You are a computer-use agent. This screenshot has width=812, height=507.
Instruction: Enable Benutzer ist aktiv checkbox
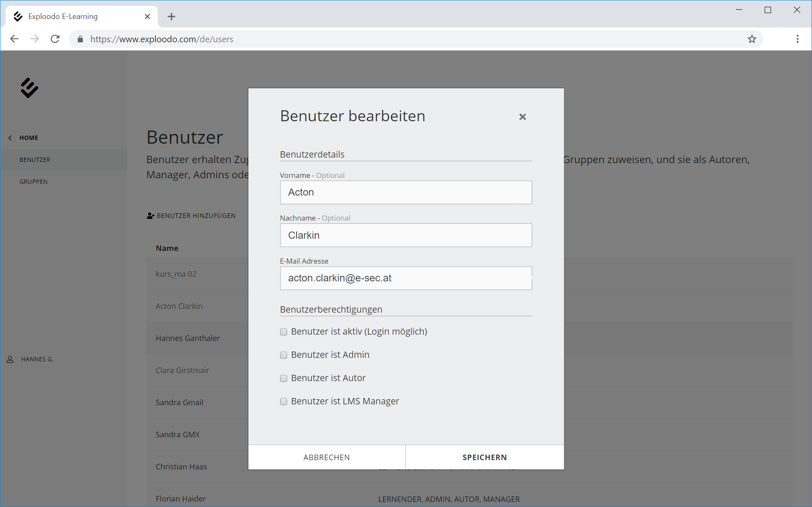click(283, 332)
